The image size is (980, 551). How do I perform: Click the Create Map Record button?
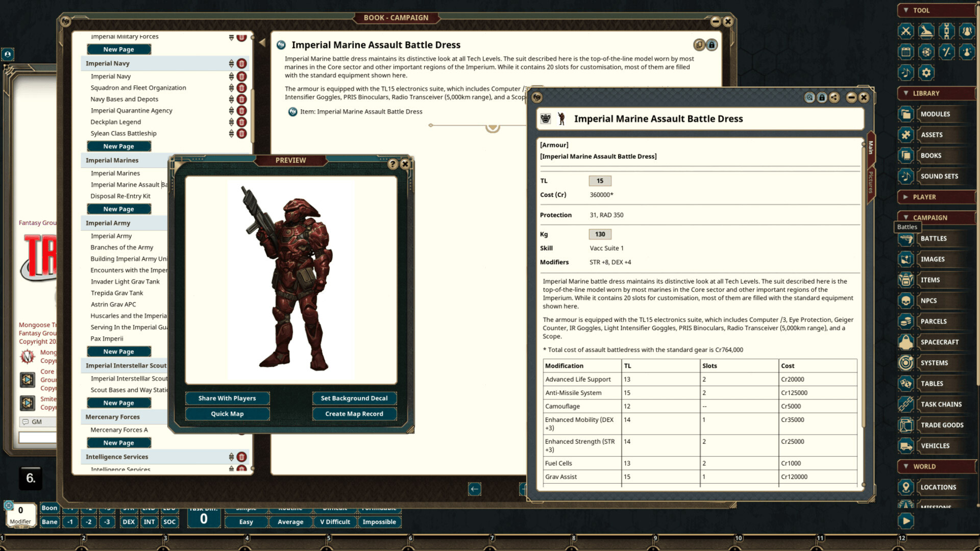tap(354, 414)
